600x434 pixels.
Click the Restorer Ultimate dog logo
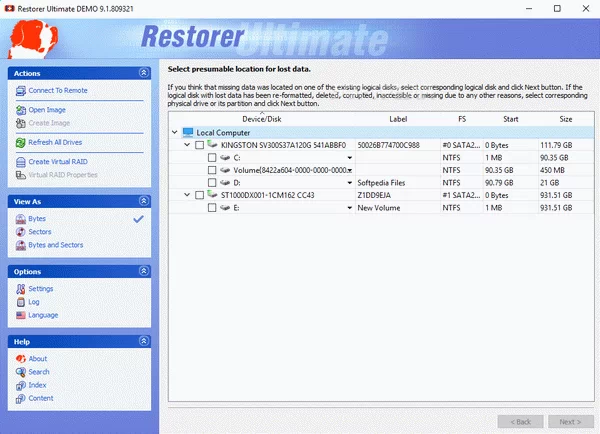[34, 38]
